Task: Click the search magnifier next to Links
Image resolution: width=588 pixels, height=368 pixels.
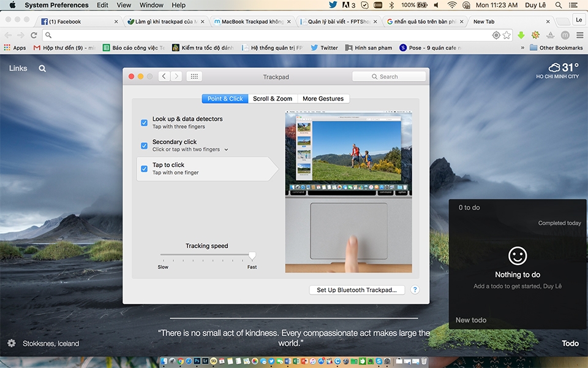Action: click(x=42, y=68)
